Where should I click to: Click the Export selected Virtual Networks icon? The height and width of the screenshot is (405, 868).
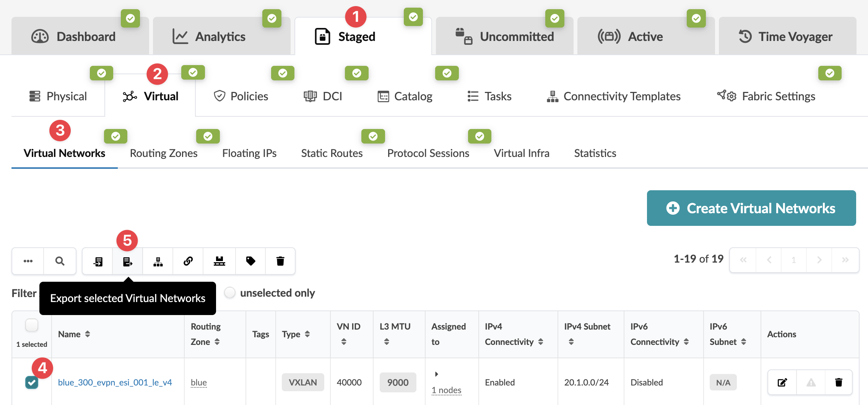coord(127,261)
